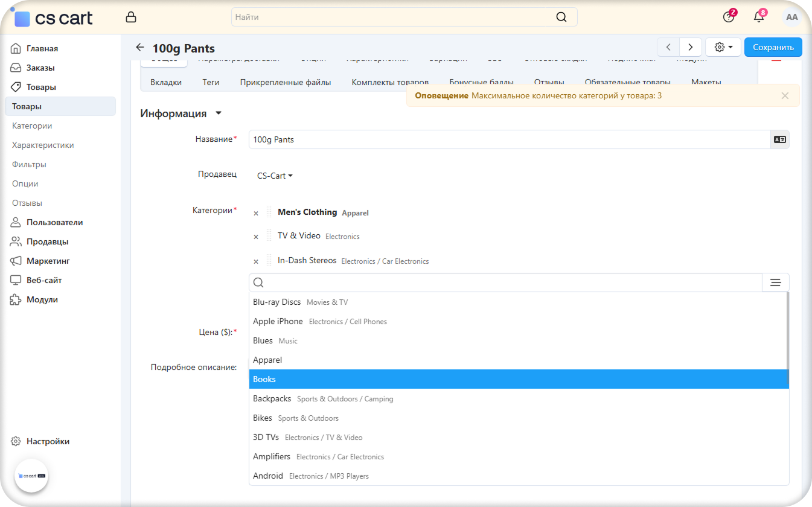The height and width of the screenshot is (507, 812).
Task: Click the lock icon in header
Action: [x=130, y=18]
